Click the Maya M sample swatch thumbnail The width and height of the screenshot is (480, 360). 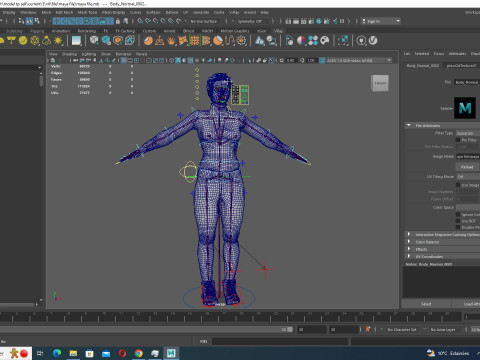(465, 108)
